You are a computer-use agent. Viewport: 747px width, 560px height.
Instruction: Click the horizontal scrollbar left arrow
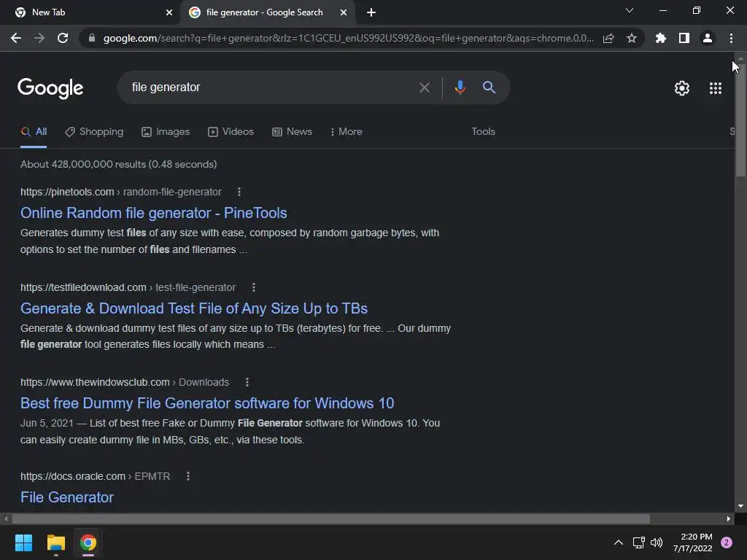(x=6, y=518)
